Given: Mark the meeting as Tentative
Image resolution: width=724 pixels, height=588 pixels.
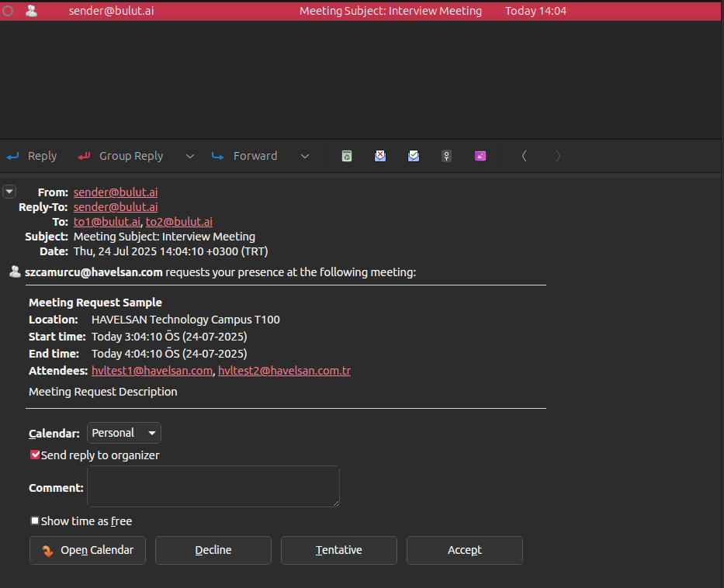Looking at the screenshot, I should click(339, 550).
